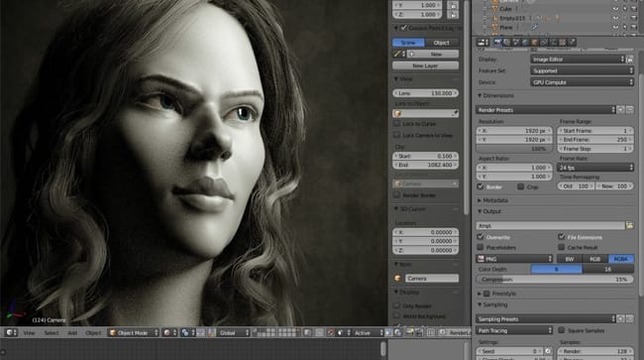This screenshot has height=360, width=644.
Task: Open the Constraints properties tab icon
Action: [x=544, y=43]
